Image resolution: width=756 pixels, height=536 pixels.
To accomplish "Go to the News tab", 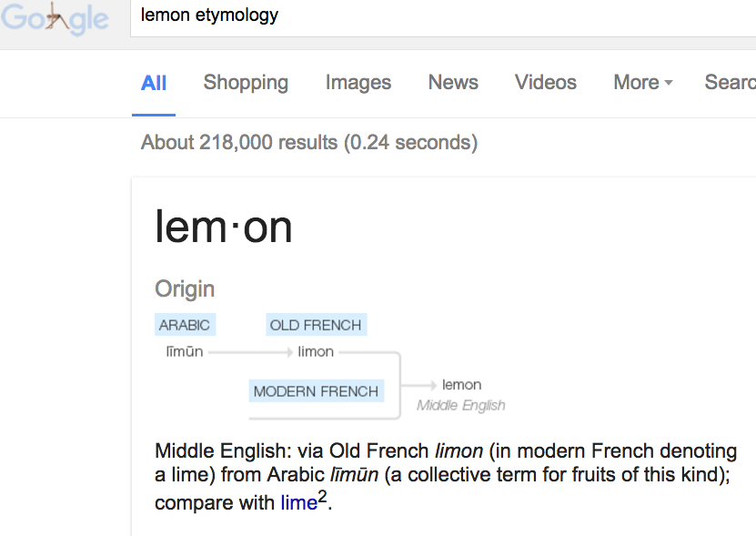I will (x=453, y=83).
